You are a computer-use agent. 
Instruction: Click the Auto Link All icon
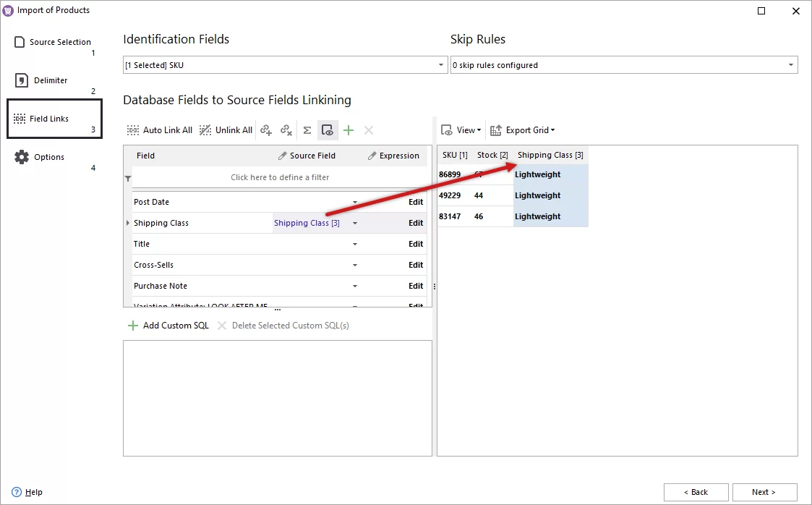(132, 130)
